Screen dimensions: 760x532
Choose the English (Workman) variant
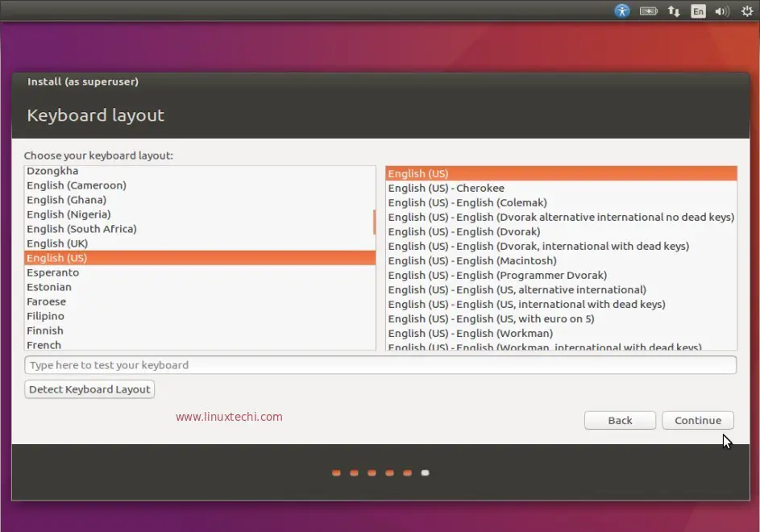tap(561, 334)
